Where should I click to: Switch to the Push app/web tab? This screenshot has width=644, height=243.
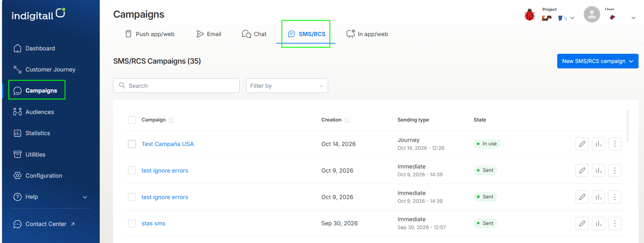[x=150, y=34]
